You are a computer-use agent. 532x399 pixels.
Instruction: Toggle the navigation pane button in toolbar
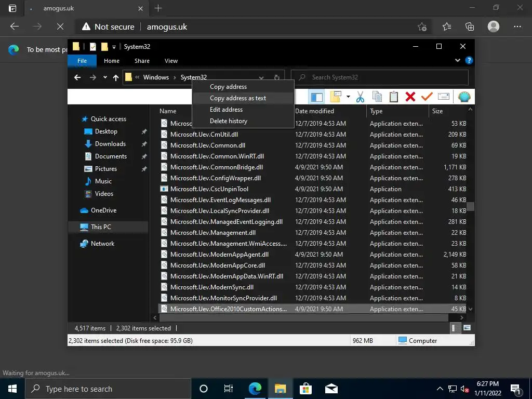coord(316,97)
